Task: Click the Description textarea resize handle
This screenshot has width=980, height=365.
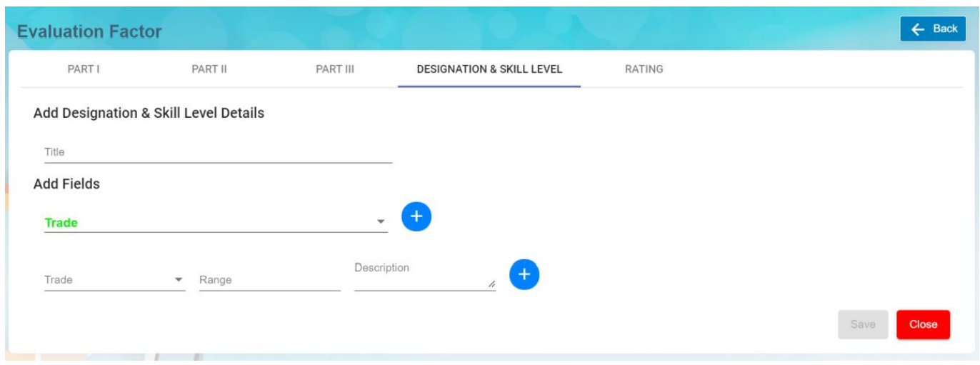Action: point(491,284)
